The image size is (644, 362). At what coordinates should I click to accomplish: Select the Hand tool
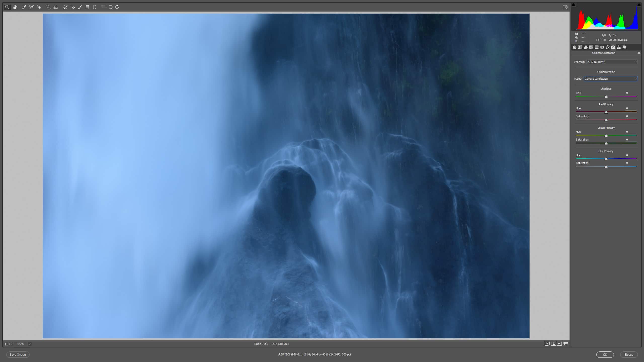click(15, 7)
